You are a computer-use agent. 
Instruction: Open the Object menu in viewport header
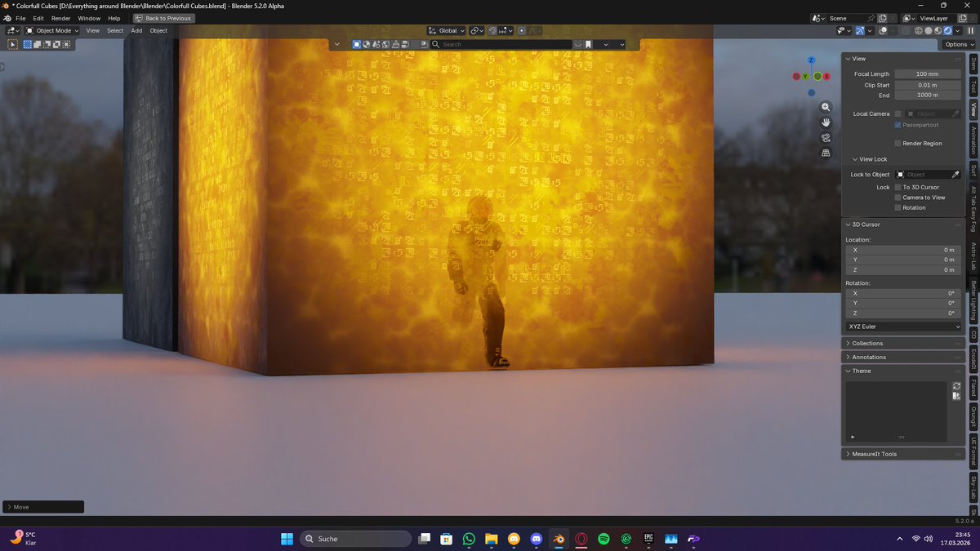click(x=158, y=30)
